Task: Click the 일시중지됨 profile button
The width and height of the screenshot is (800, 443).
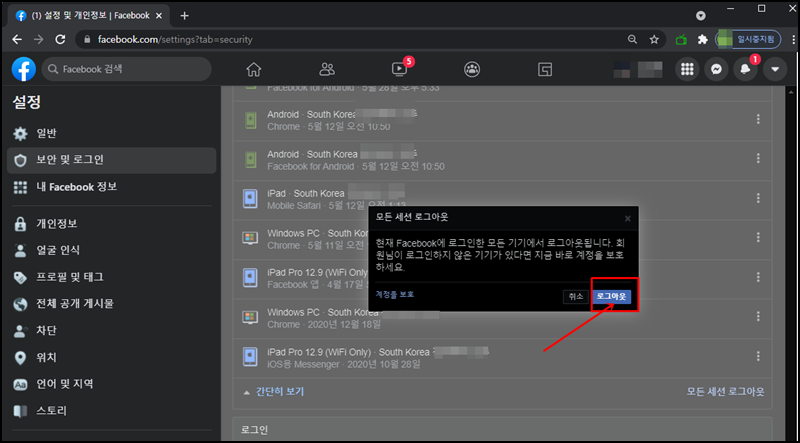Action: (748, 39)
